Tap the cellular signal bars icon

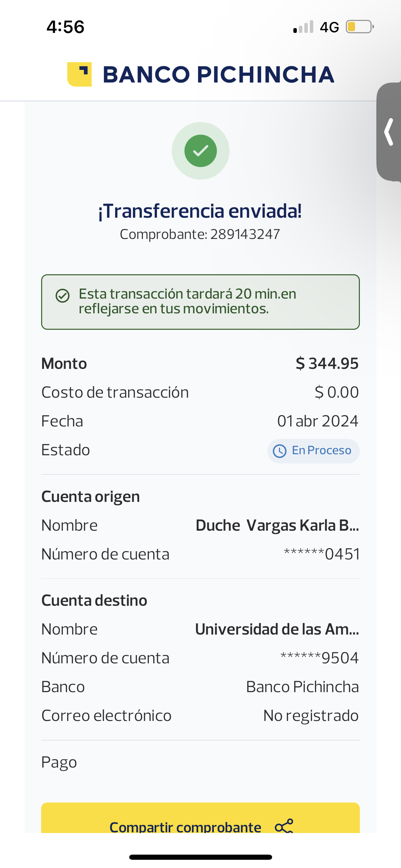[x=303, y=27]
